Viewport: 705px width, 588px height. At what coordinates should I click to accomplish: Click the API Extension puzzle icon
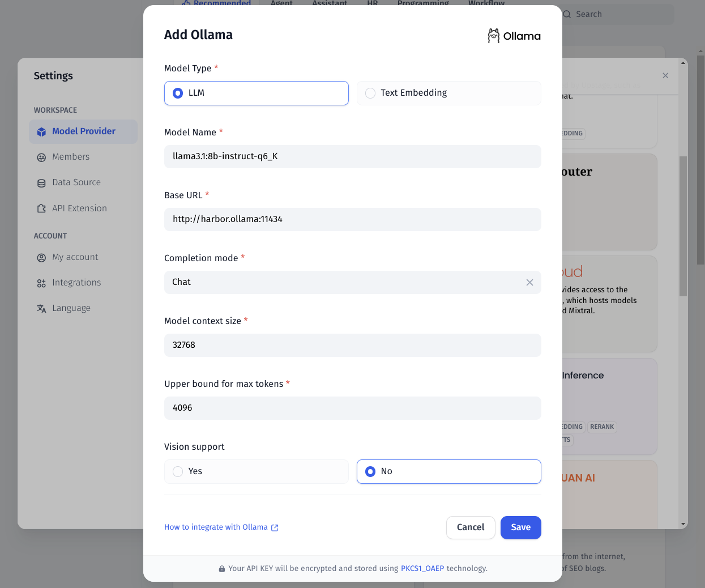pos(41,208)
